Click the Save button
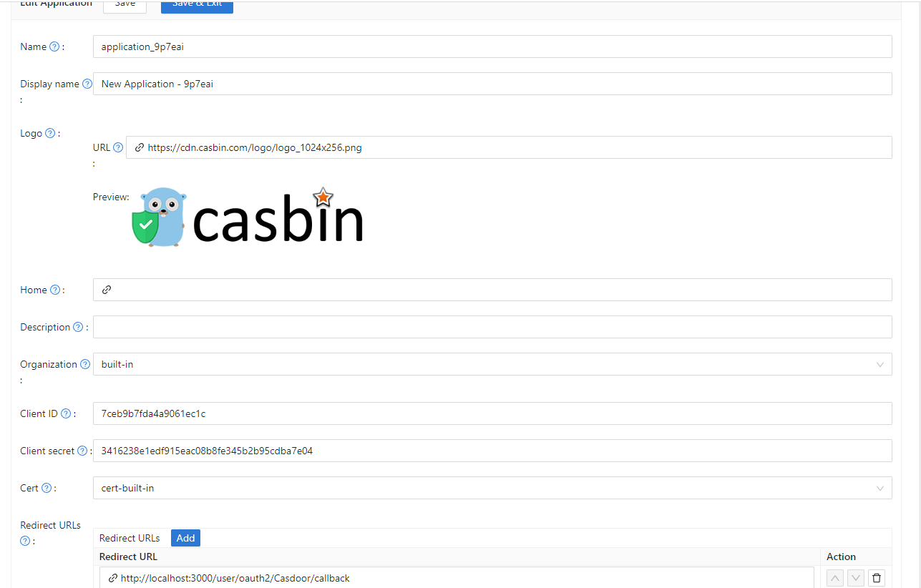This screenshot has width=921, height=588. pos(125,4)
